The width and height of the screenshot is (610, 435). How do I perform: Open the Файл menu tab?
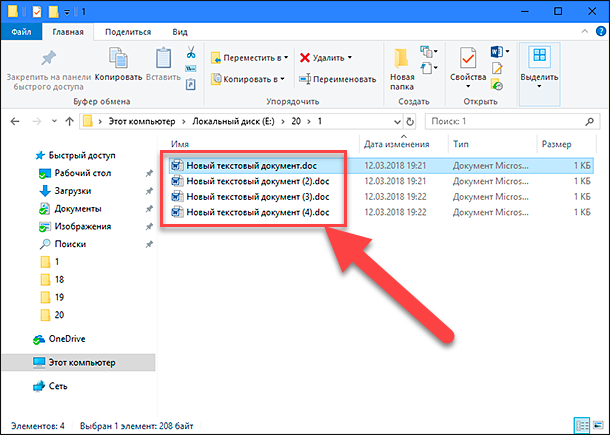click(x=21, y=32)
